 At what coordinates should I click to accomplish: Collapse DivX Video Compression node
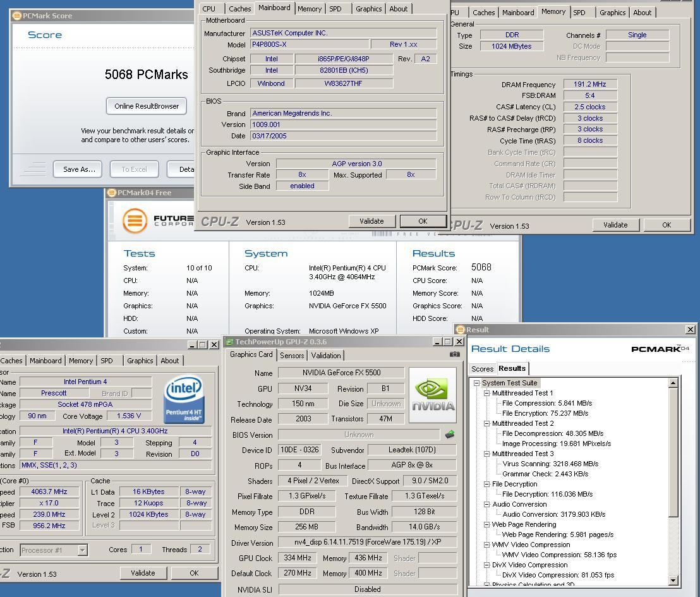(486, 565)
